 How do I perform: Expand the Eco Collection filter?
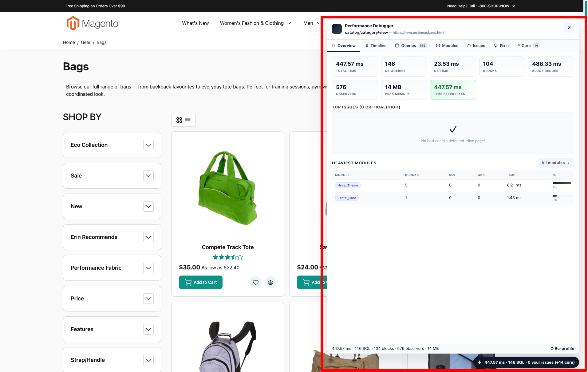[148, 145]
